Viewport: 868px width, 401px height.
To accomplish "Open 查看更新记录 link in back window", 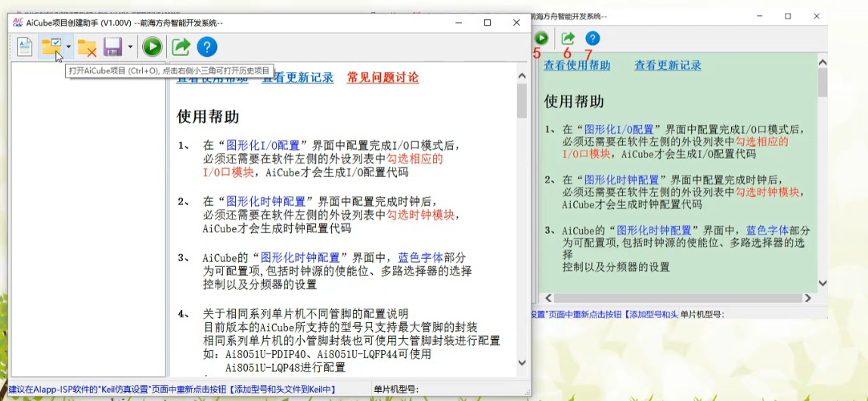I will pos(668,65).
